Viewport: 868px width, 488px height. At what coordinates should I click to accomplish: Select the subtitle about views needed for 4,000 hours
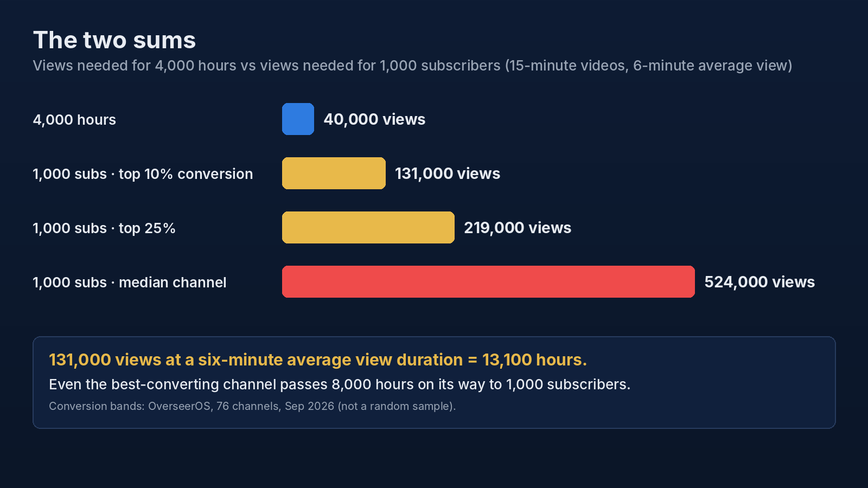[412, 66]
